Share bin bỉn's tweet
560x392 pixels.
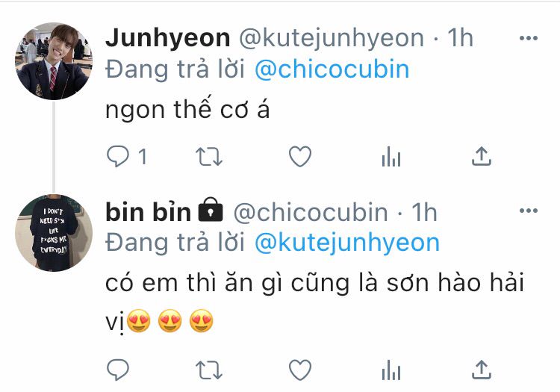click(x=482, y=369)
